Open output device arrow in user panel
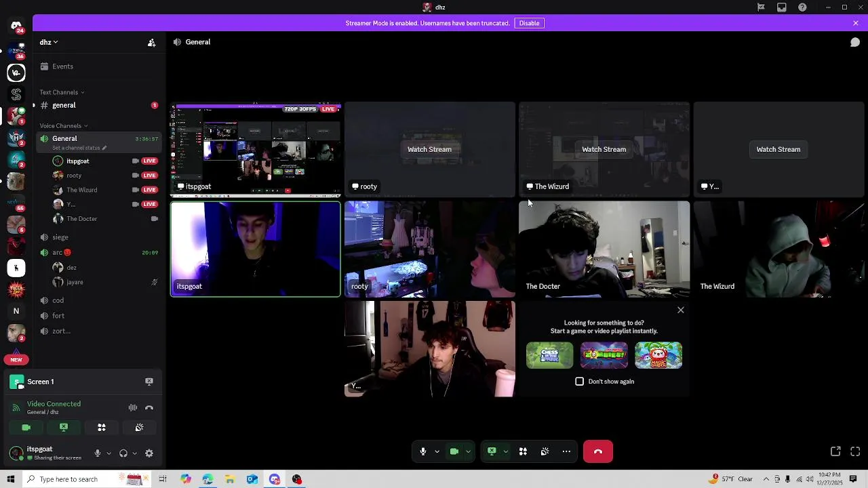Screen dimensions: 868x488 [x=134, y=453]
